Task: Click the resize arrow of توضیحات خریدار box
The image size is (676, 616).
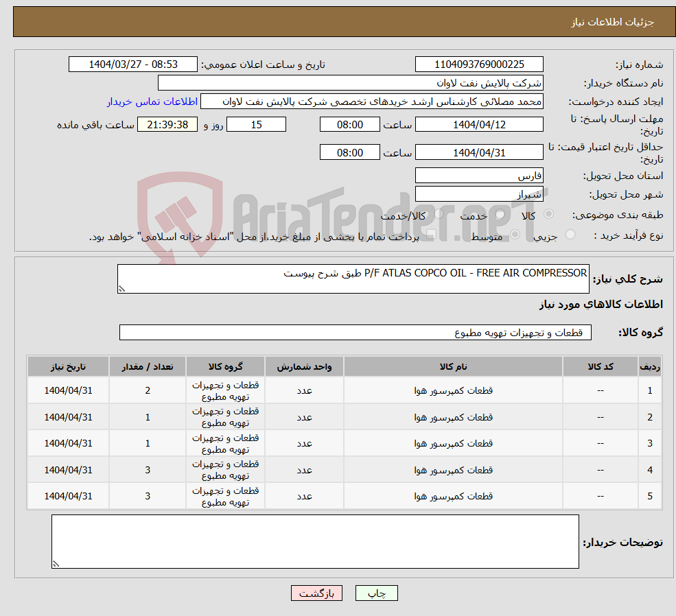Action: pos(56,564)
